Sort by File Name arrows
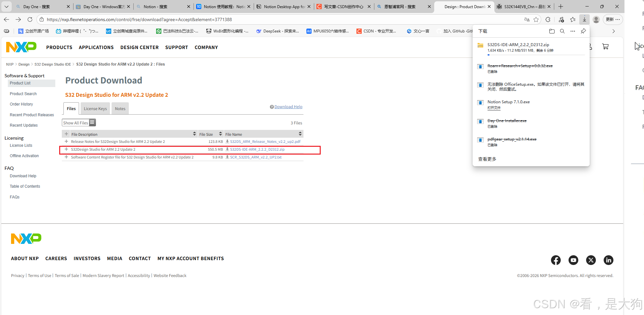 pyautogui.click(x=300, y=134)
